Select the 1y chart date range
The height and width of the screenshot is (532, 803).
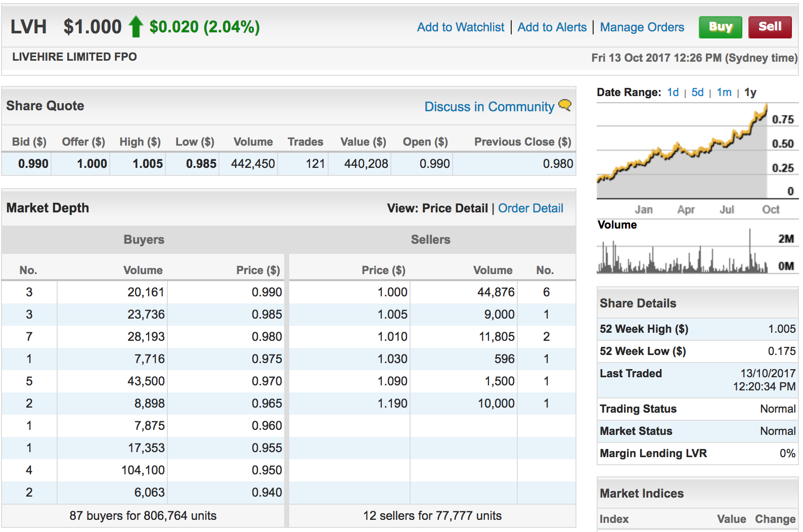pyautogui.click(x=750, y=93)
